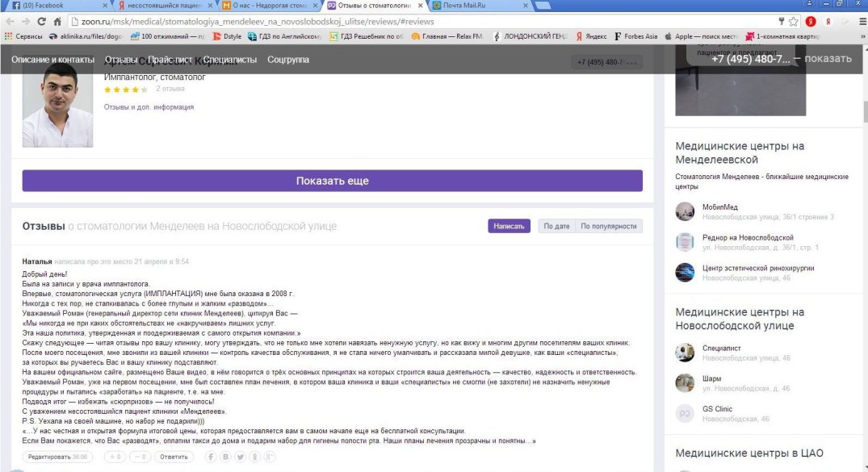
Task: Open the Специалист center thumbnail
Action: tap(685, 353)
